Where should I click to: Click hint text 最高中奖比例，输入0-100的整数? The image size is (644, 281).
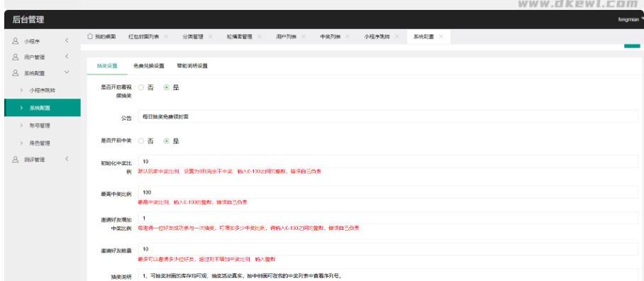coord(193,202)
